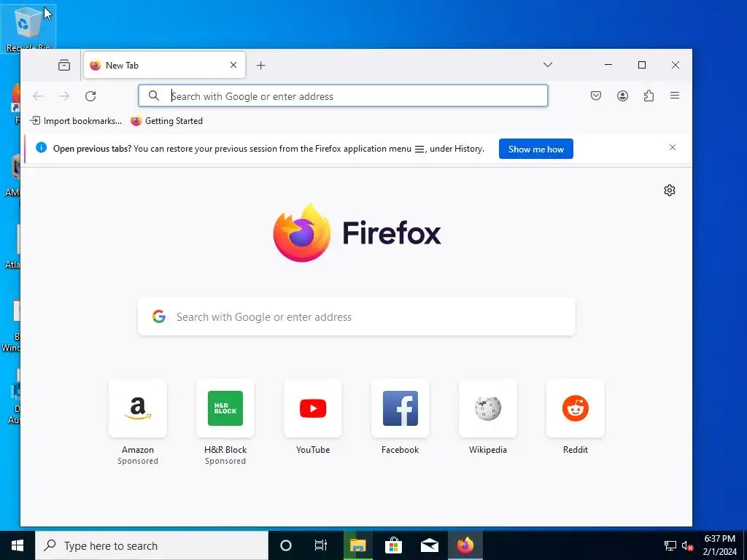Open network status icon in system tray

coord(670,545)
